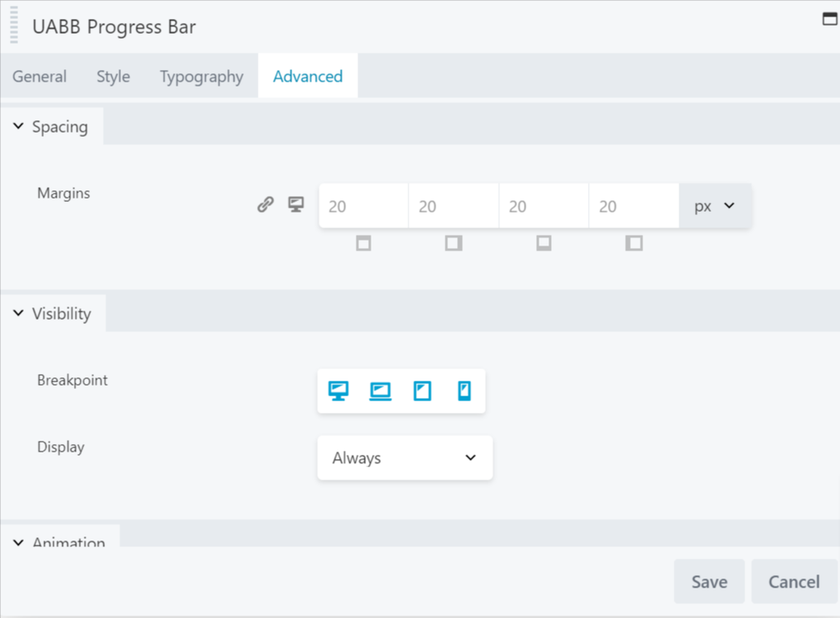This screenshot has height=618, width=840.
Task: Toggle the laptop breakpoint icon
Action: click(380, 391)
